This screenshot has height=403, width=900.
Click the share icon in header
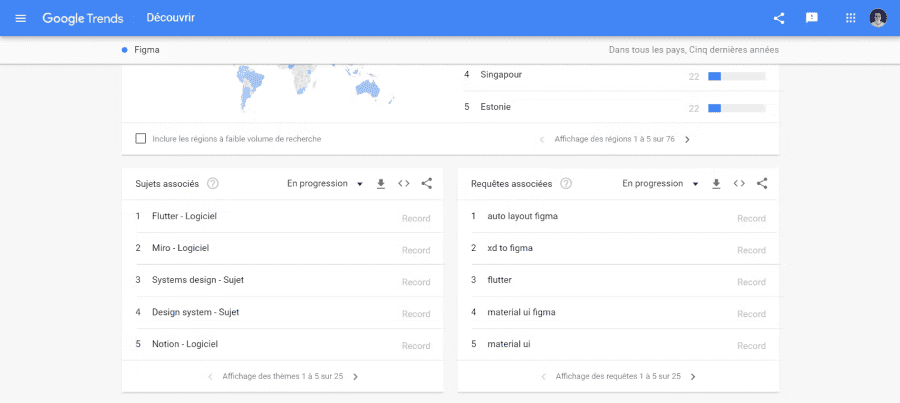(x=779, y=18)
